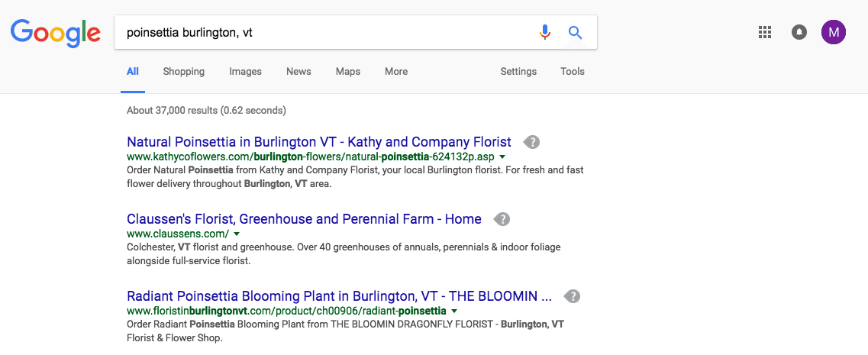Open Claussen's Florist, Greenhouse and Perennial Farm link
The width and height of the screenshot is (868, 355).
[x=304, y=219]
